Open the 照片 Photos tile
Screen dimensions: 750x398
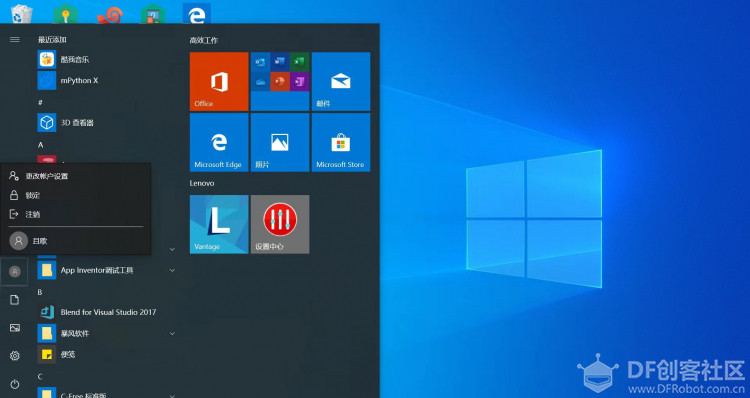click(x=280, y=142)
